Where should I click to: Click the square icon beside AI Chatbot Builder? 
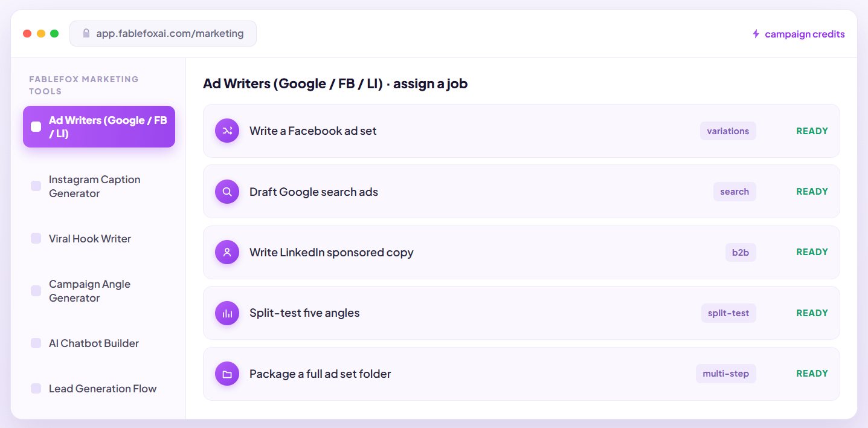(x=36, y=343)
